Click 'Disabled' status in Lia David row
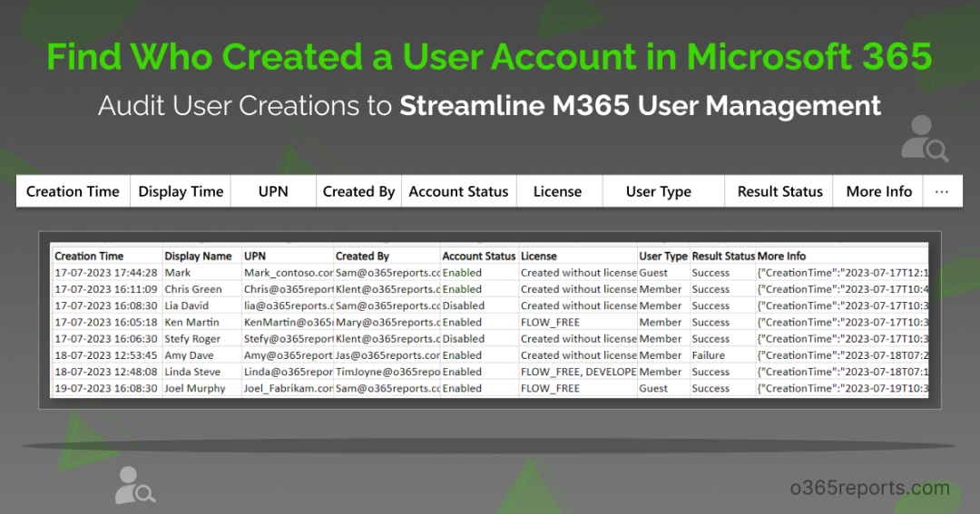 click(x=463, y=305)
